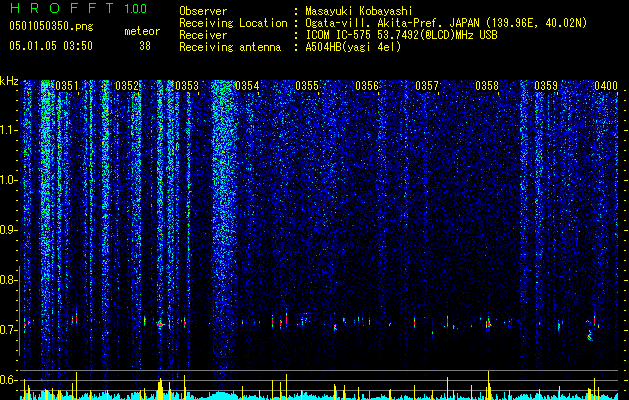Click the antenna A504HB(yagi 4el) text
The height and width of the screenshot is (400, 629).
353,47
